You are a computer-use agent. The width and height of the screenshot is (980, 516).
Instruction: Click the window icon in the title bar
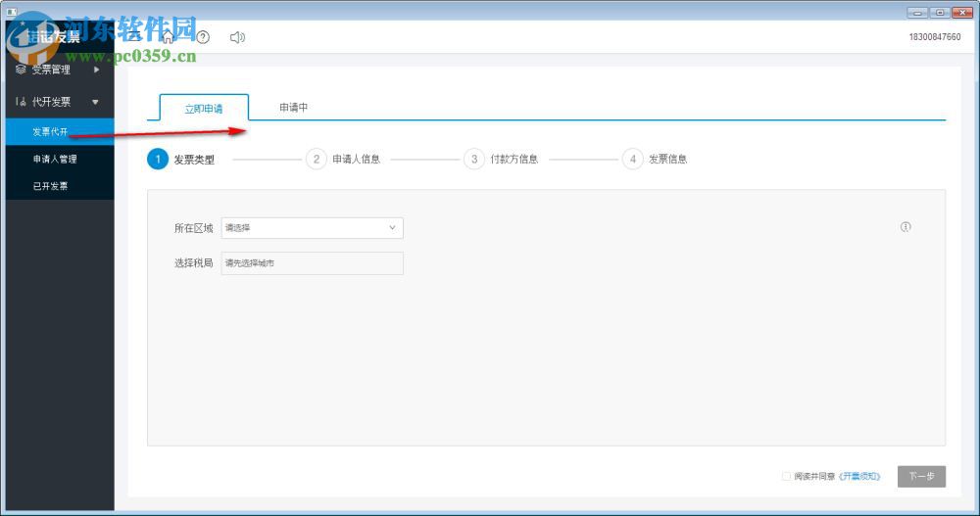click(x=11, y=11)
